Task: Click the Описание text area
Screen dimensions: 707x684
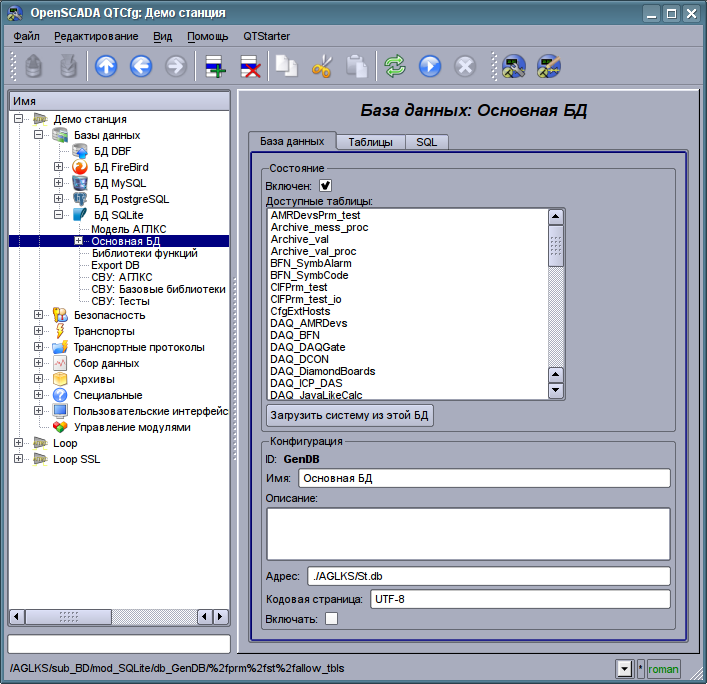Action: pyautogui.click(x=468, y=534)
